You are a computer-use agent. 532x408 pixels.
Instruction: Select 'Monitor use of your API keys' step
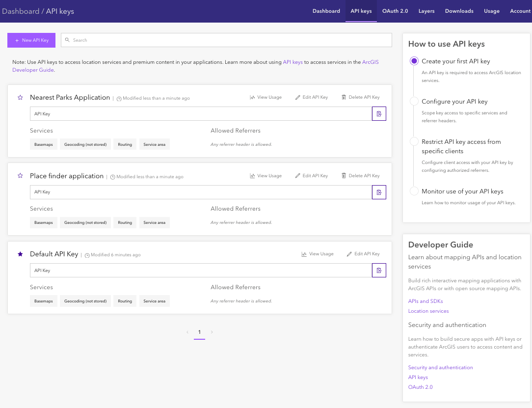414,191
